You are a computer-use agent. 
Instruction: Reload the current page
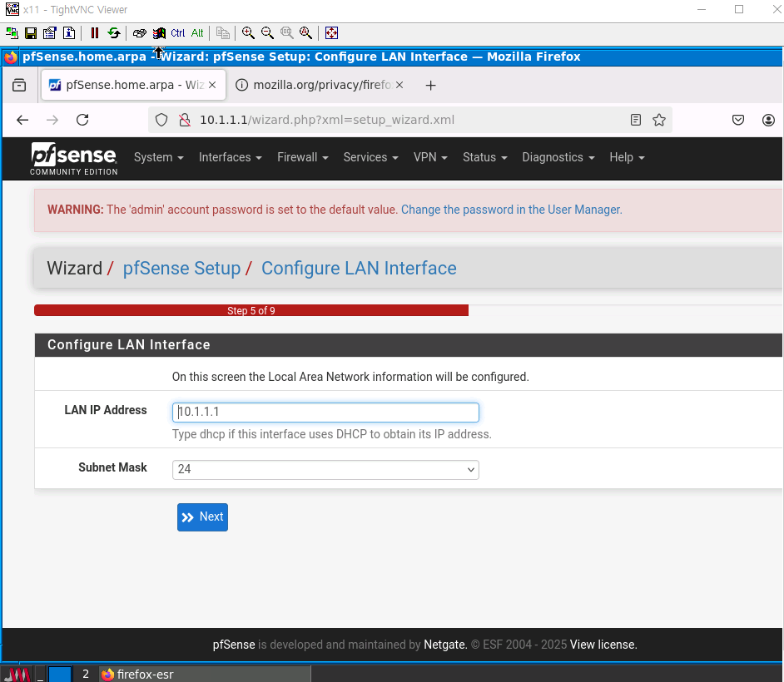(82, 120)
